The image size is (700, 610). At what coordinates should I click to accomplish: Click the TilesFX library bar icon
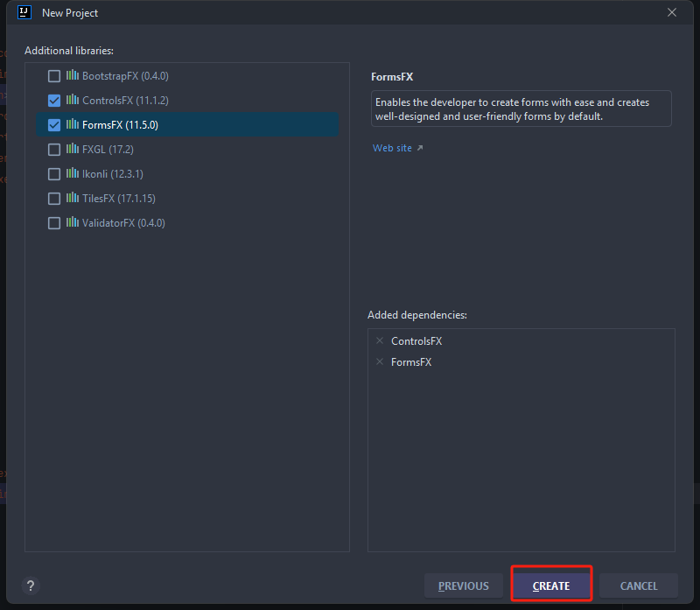(72, 199)
